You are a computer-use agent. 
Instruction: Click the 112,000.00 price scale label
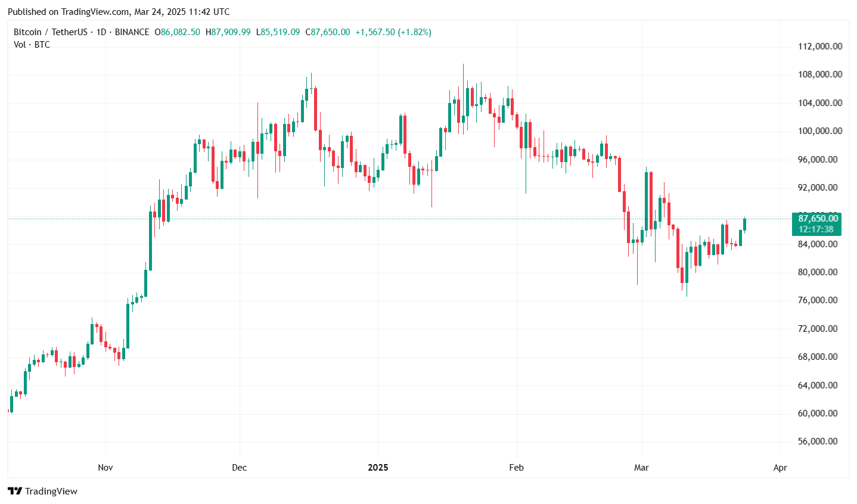click(x=820, y=46)
